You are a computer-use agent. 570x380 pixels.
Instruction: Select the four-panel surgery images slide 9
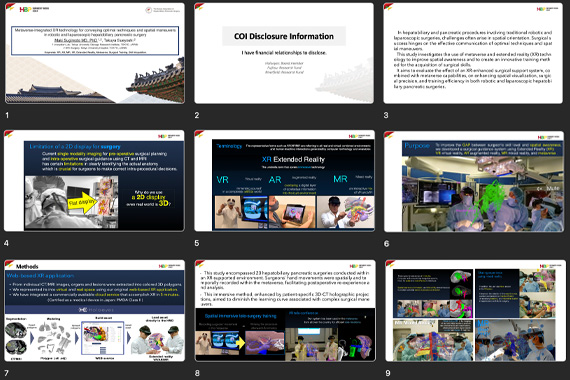click(475, 311)
